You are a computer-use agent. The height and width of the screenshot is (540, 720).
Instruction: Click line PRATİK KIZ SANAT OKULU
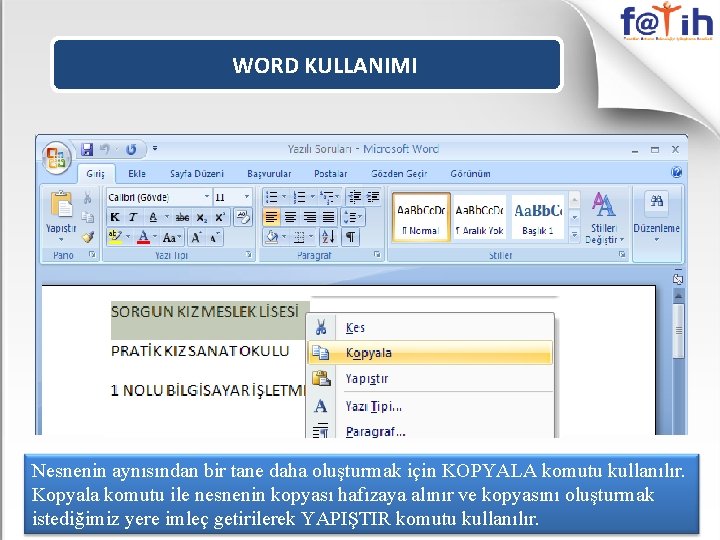pyautogui.click(x=200, y=351)
